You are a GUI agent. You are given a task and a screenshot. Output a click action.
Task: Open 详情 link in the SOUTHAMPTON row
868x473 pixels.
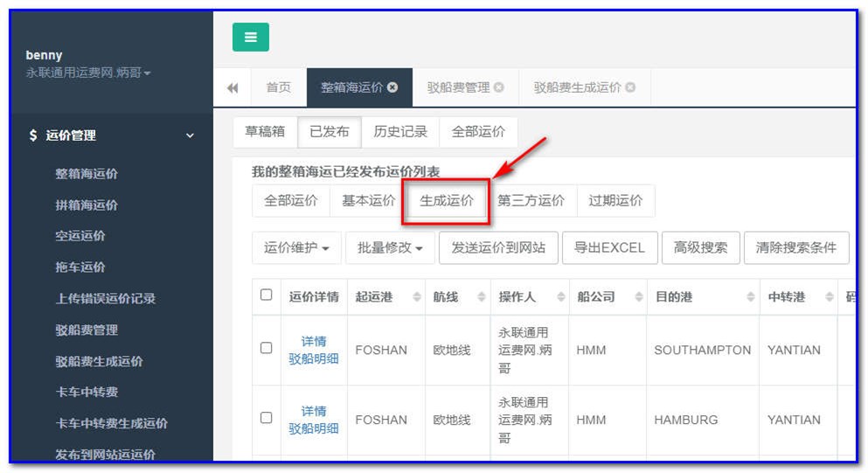[x=314, y=341]
